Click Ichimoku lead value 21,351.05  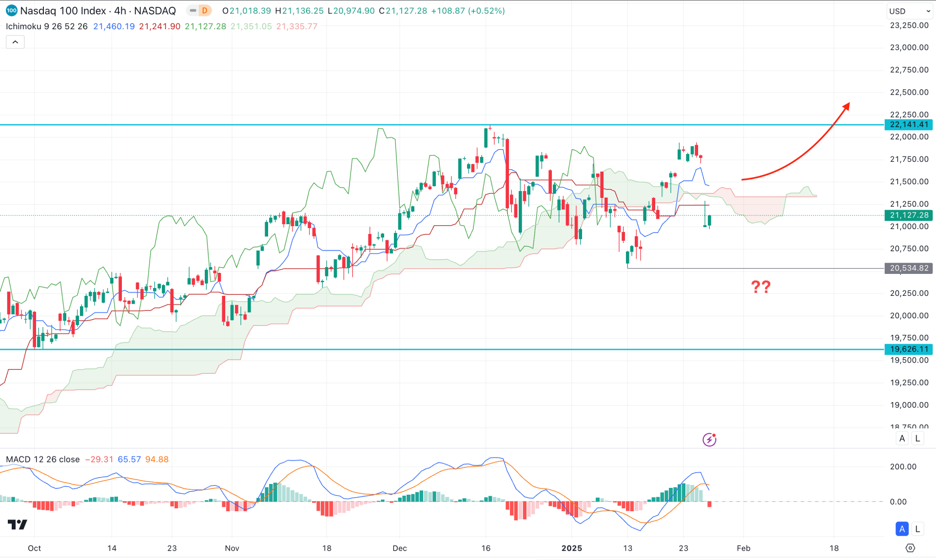pos(251,26)
